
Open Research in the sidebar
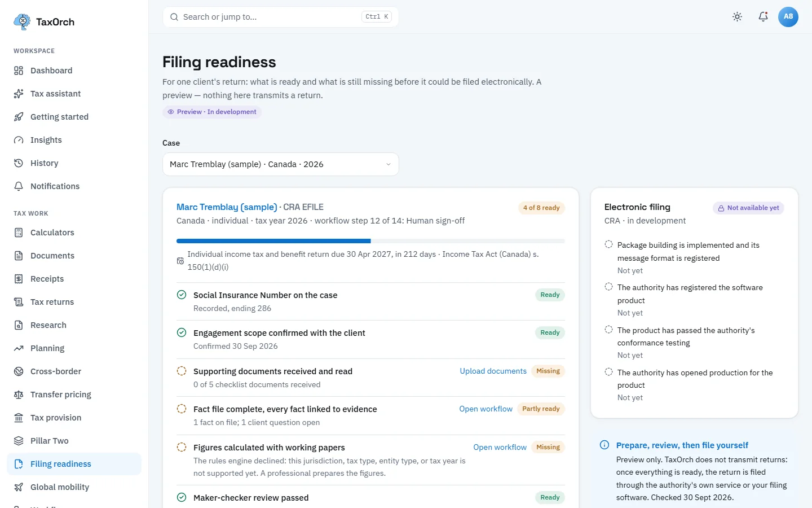point(74,325)
